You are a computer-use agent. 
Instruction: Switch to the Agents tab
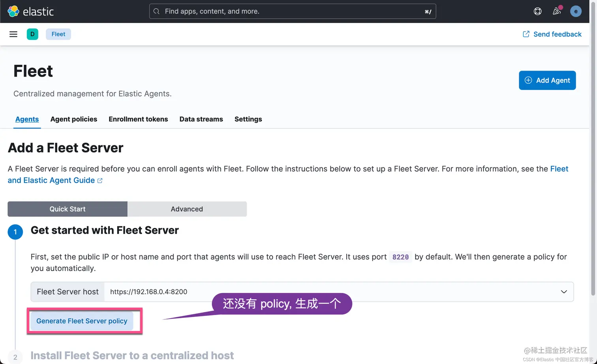(x=27, y=119)
